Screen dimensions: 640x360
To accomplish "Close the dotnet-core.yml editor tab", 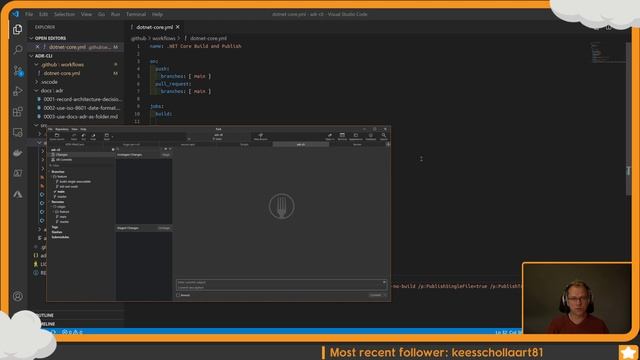I will [x=178, y=27].
